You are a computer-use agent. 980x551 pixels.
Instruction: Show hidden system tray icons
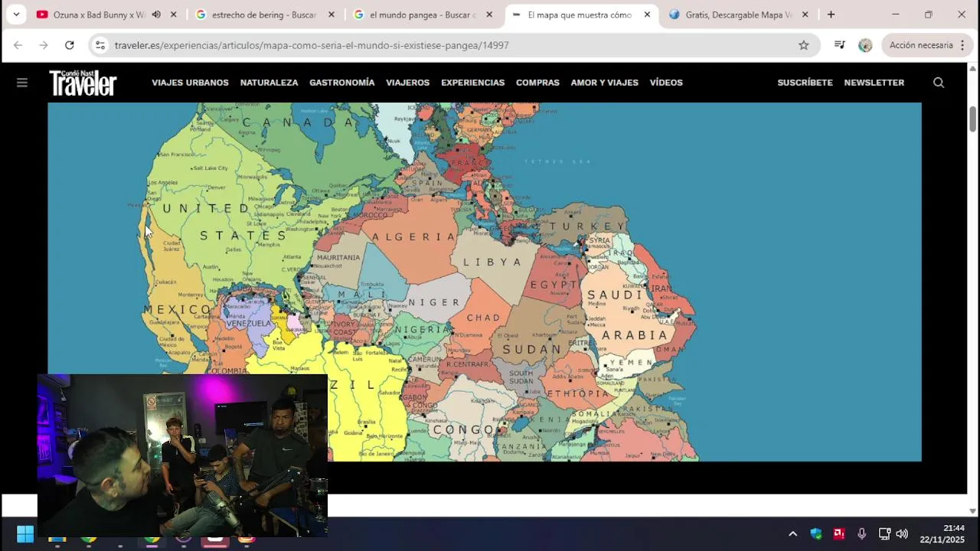coord(793,534)
